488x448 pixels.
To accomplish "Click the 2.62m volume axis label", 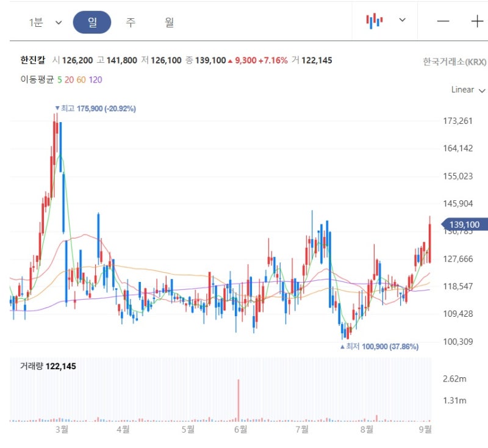I will tap(454, 379).
